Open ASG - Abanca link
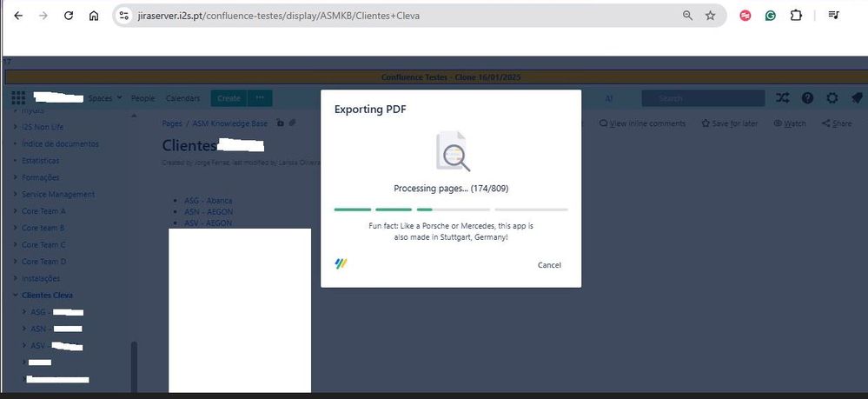The width and height of the screenshot is (868, 399). tap(209, 201)
